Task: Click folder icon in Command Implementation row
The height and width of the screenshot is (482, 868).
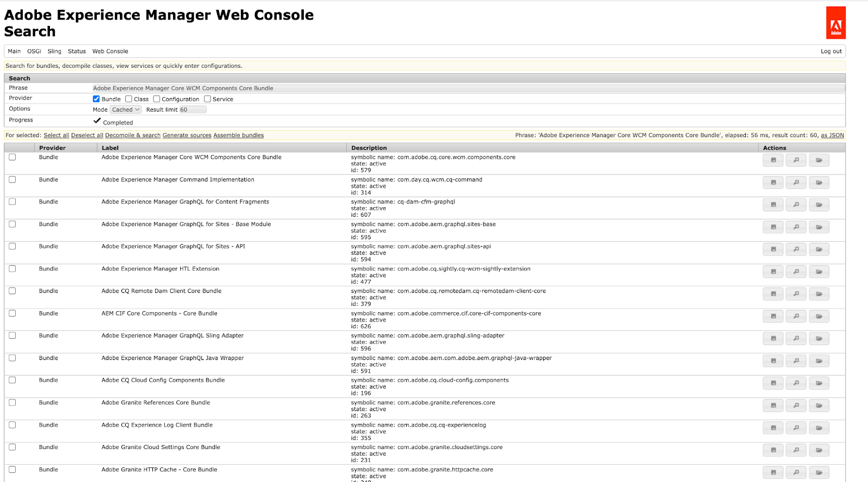Action: [819, 183]
